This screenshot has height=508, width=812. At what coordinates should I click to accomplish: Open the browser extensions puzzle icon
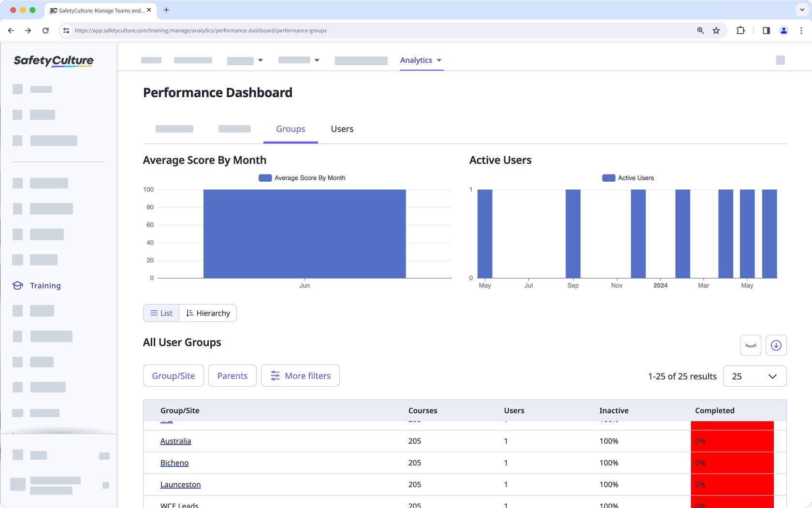pyautogui.click(x=740, y=30)
